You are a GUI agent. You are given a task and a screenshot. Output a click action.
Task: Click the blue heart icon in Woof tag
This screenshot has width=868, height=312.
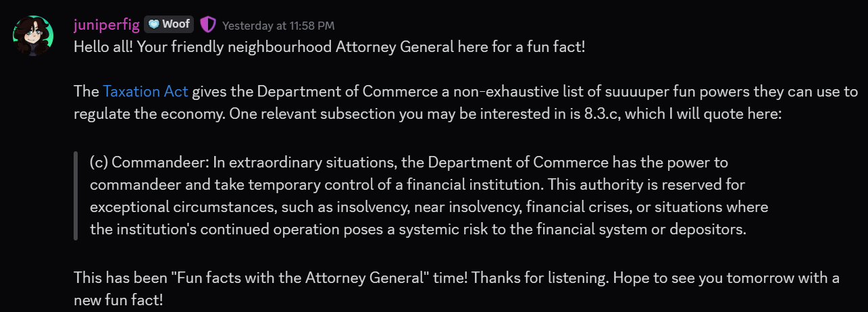tap(153, 25)
